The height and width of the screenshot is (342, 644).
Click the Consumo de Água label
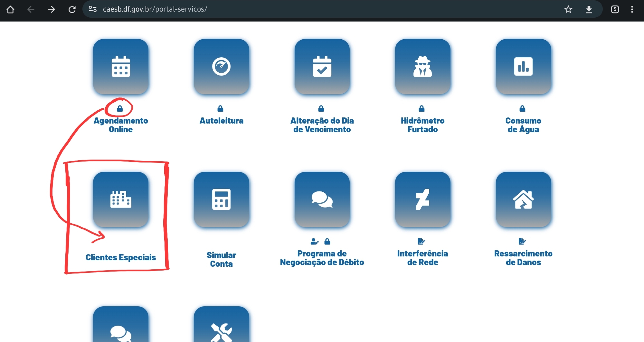click(524, 125)
